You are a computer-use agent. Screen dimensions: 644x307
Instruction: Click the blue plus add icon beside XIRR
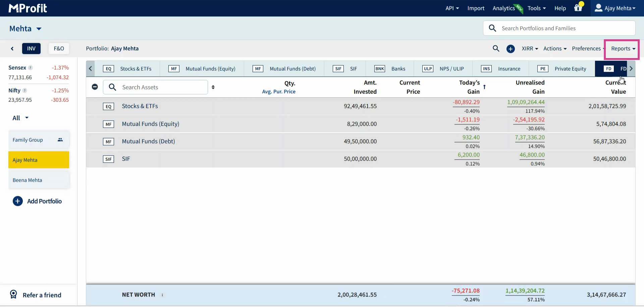pos(511,49)
